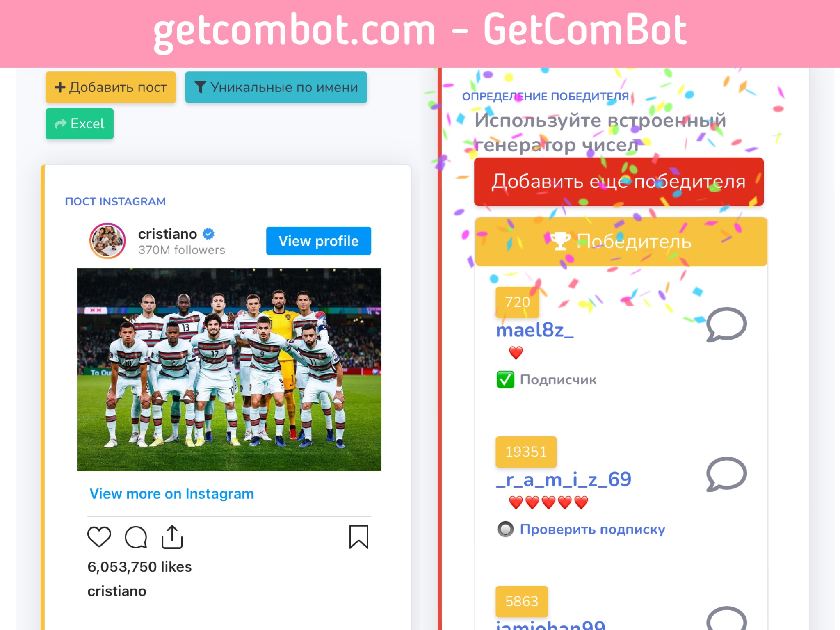Viewport: 840px width, 630px height.
Task: Click the bookmark icon on Instagram post
Action: 359,534
